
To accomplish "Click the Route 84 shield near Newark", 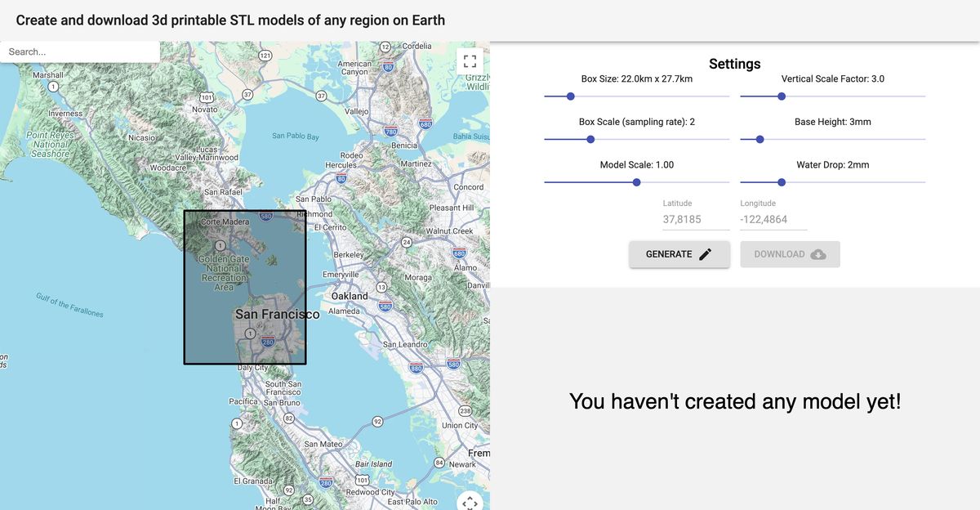I will tap(439, 463).
